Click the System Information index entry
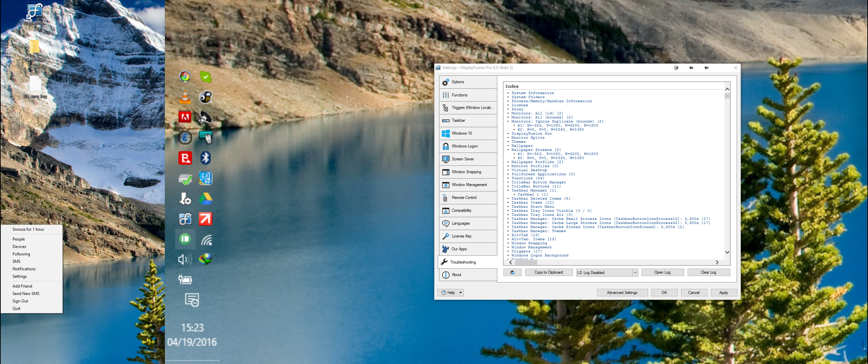This screenshot has width=868, height=364. [533, 93]
